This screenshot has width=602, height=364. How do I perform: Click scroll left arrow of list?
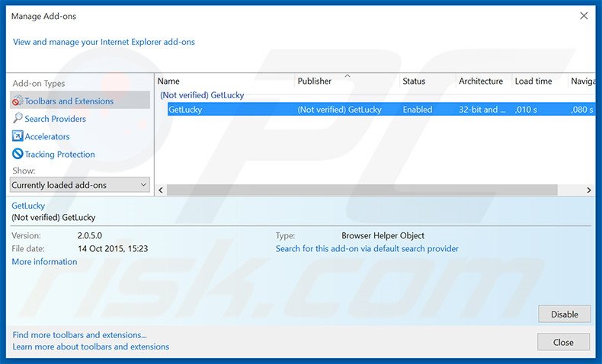(161, 190)
